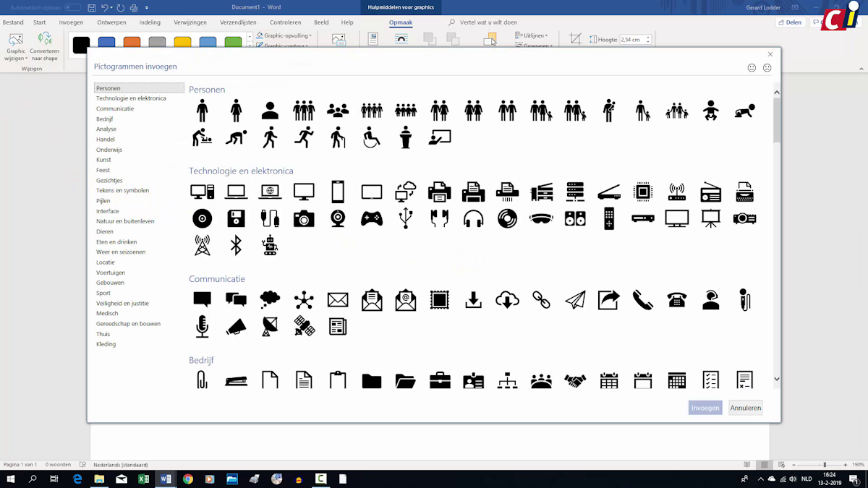This screenshot has height=488, width=868.
Task: Pick the baby pictogram in Personen
Action: pyautogui.click(x=711, y=111)
